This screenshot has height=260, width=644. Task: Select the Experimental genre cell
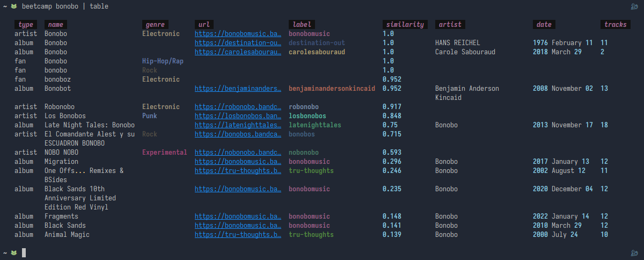point(165,153)
